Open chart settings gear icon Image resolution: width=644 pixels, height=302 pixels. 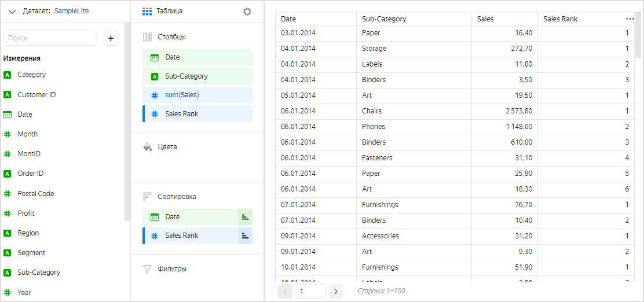[x=247, y=12]
